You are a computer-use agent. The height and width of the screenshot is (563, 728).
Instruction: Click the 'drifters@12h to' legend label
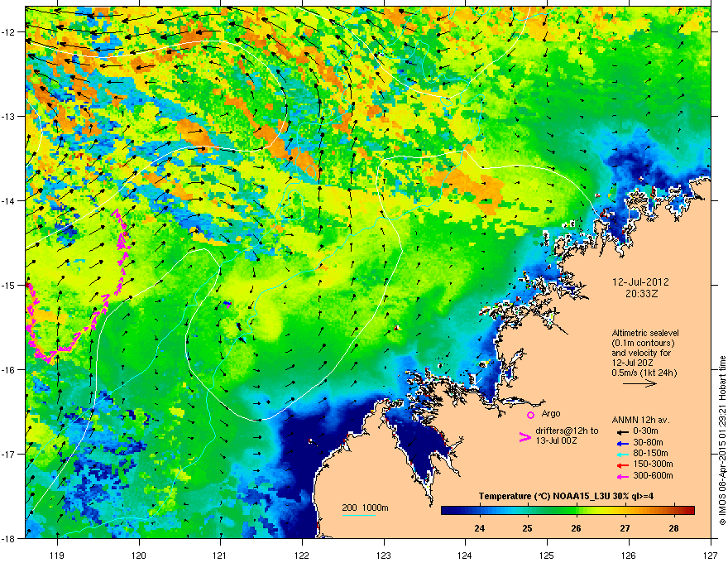(567, 431)
